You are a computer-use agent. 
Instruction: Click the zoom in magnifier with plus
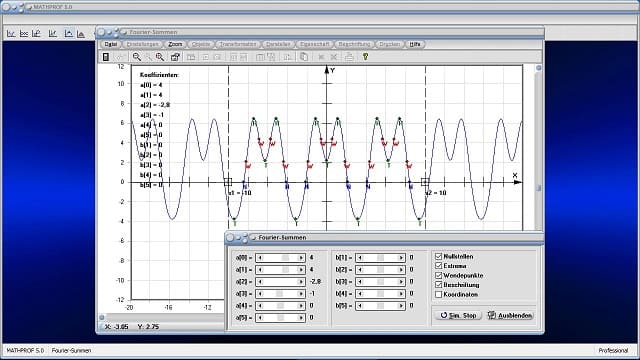point(160,57)
